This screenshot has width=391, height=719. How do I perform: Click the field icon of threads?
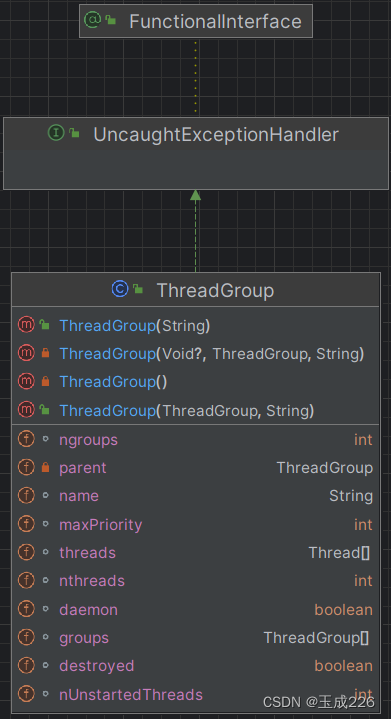click(26, 552)
